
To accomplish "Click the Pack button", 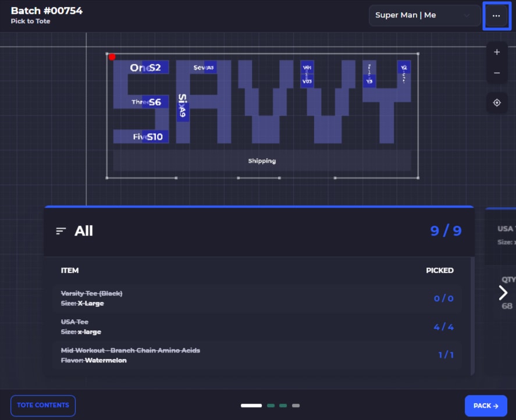I will point(486,406).
